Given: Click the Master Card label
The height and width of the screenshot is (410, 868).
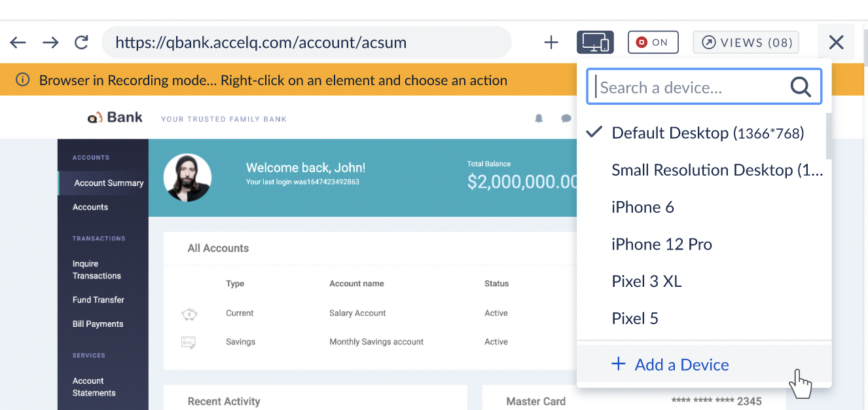Looking at the screenshot, I should click(535, 401).
